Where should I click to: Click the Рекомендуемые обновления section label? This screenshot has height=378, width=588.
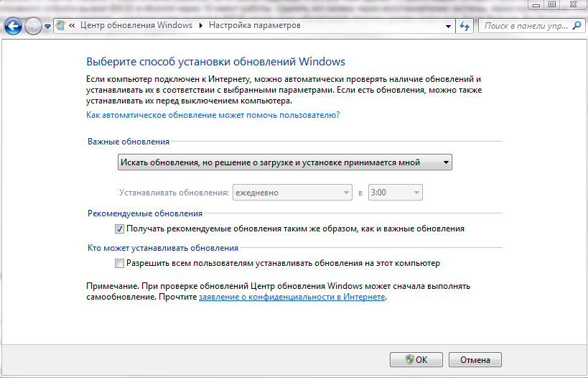tap(145, 213)
